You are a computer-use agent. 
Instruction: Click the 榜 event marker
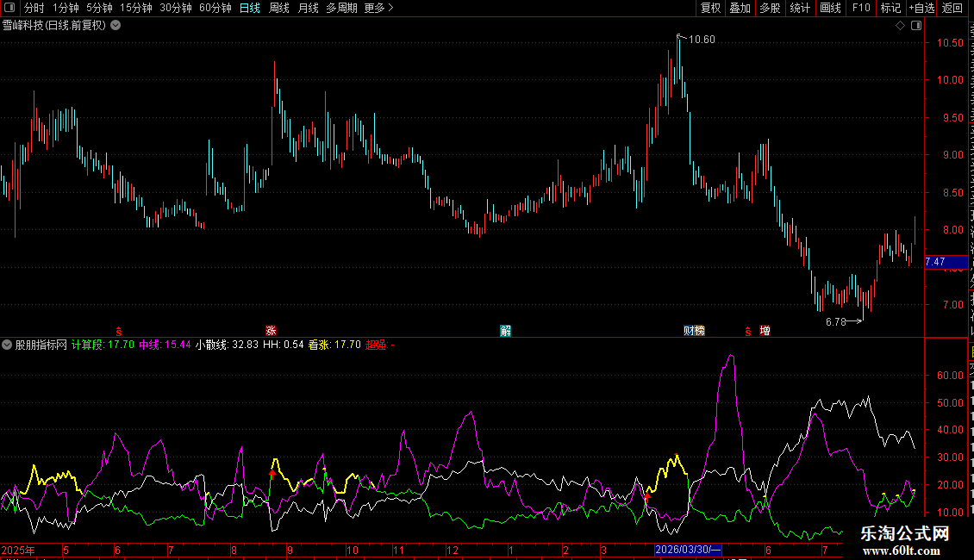(x=699, y=331)
